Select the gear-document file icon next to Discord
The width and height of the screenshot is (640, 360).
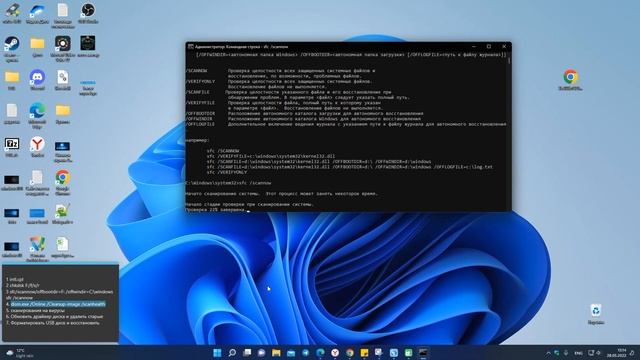pos(62,80)
